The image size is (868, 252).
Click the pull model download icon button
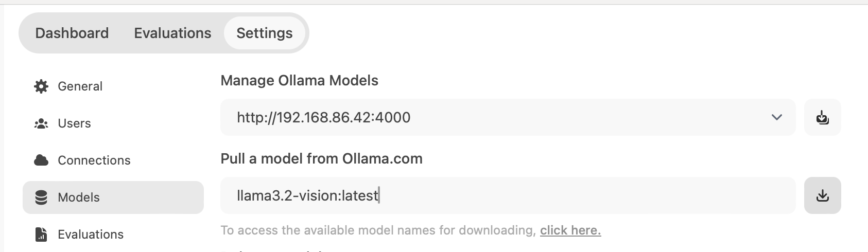coord(822,195)
